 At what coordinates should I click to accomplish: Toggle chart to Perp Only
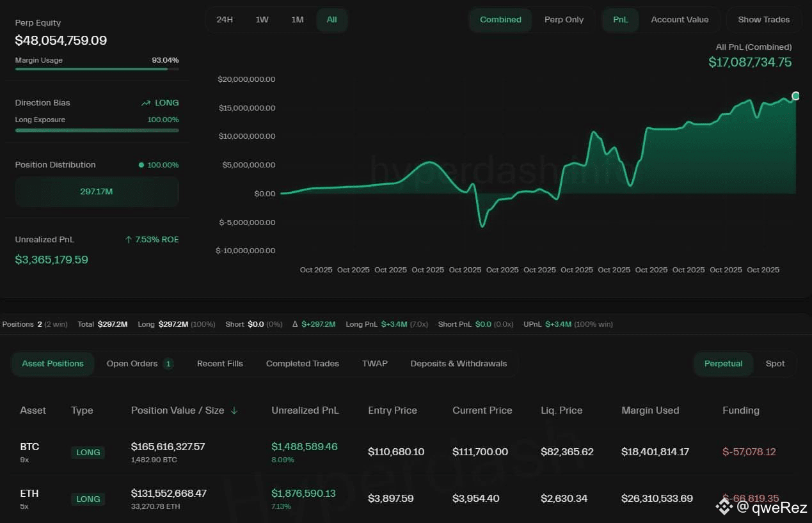coord(564,20)
